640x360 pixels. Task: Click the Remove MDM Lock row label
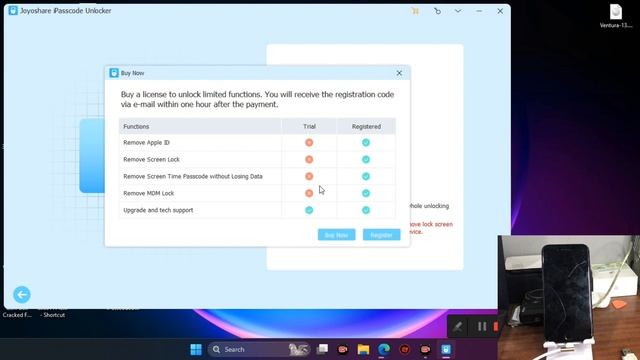tap(149, 193)
